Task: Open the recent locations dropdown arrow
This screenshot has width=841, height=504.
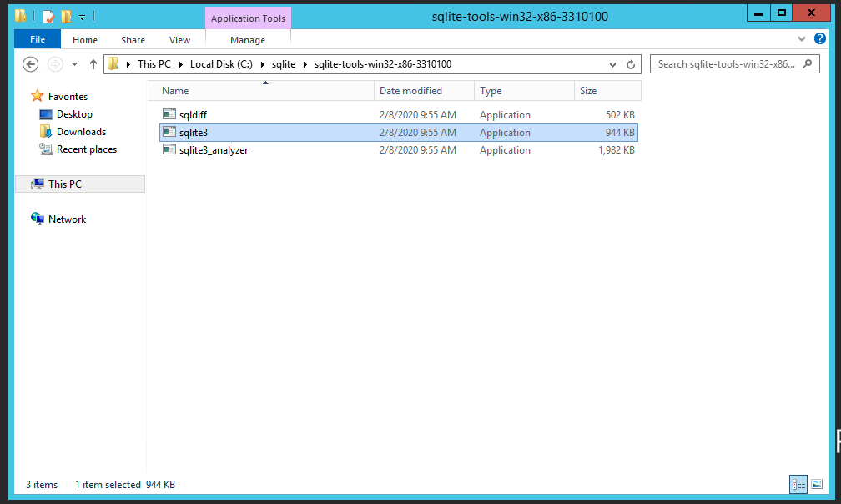Action: coord(74,64)
